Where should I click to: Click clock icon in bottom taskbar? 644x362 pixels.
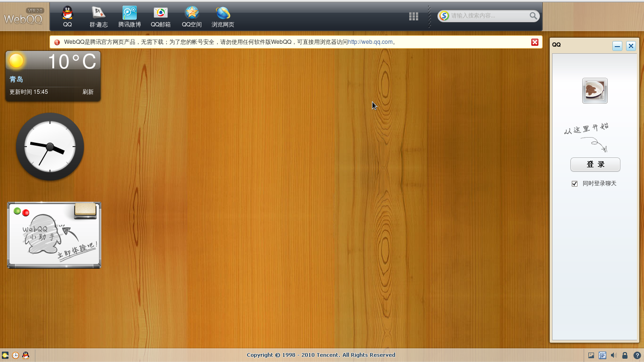coord(16,355)
